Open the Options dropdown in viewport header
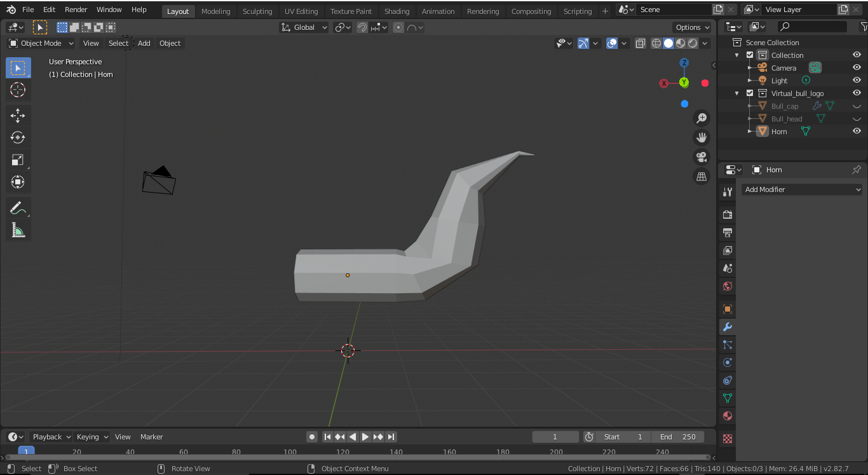Viewport: 868px width, 475px height. [x=692, y=27]
